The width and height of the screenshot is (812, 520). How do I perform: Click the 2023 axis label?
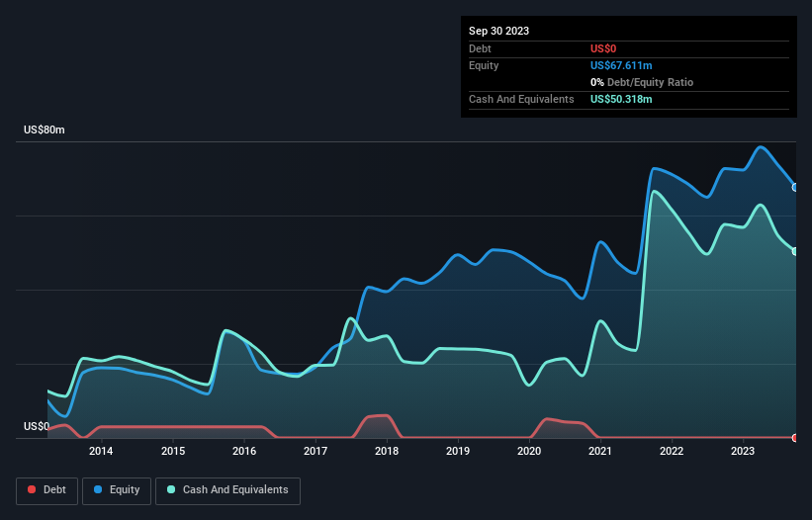click(743, 451)
